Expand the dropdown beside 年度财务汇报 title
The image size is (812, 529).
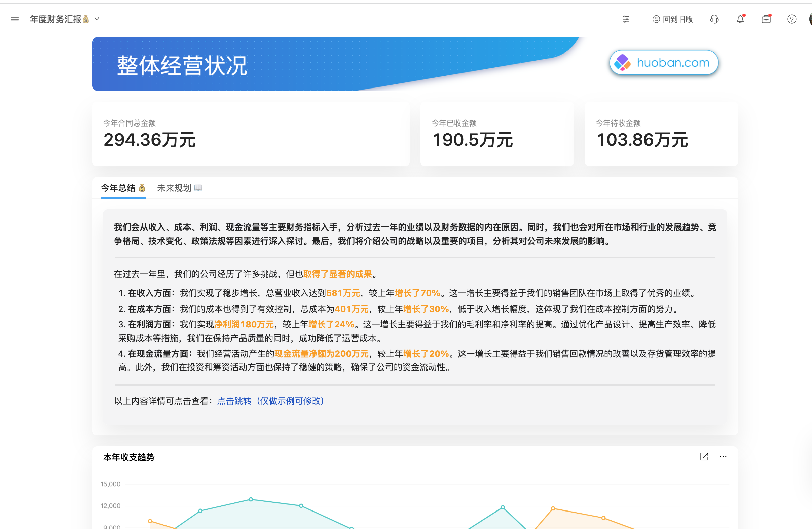tap(97, 19)
